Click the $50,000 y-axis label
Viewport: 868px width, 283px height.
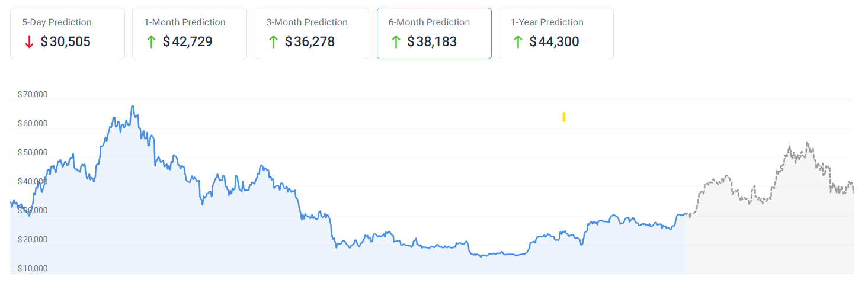coord(33,152)
